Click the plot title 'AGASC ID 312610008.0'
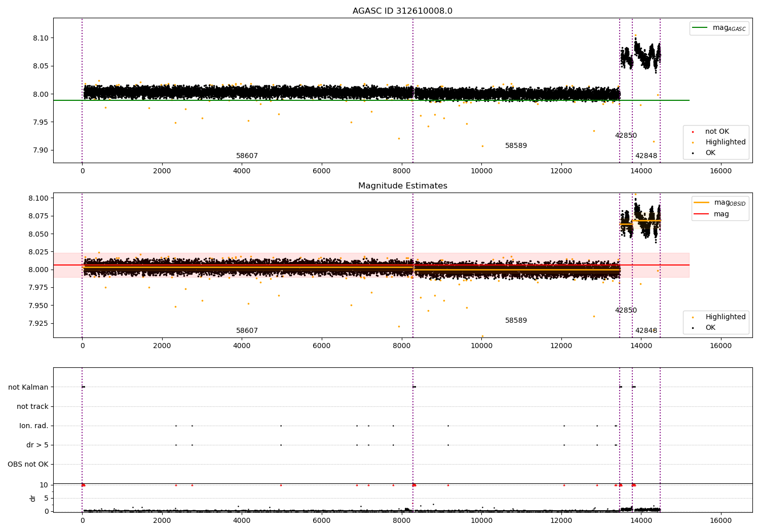The image size is (760, 532). (402, 11)
